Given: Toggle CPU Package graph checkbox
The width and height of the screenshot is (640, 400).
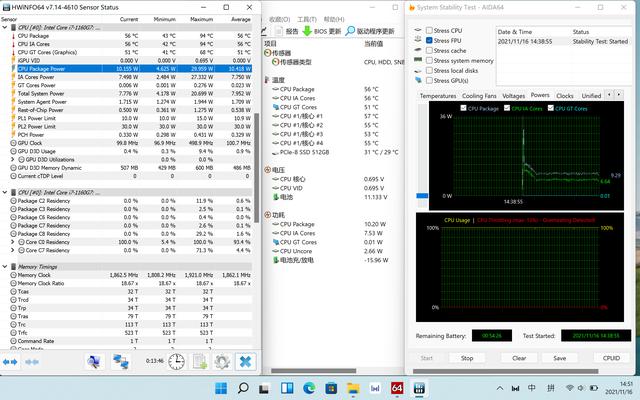Looking at the screenshot, I should [463, 108].
